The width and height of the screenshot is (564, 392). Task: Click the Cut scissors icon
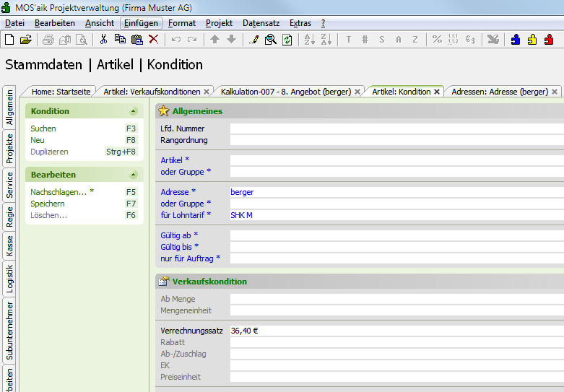pyautogui.click(x=103, y=39)
